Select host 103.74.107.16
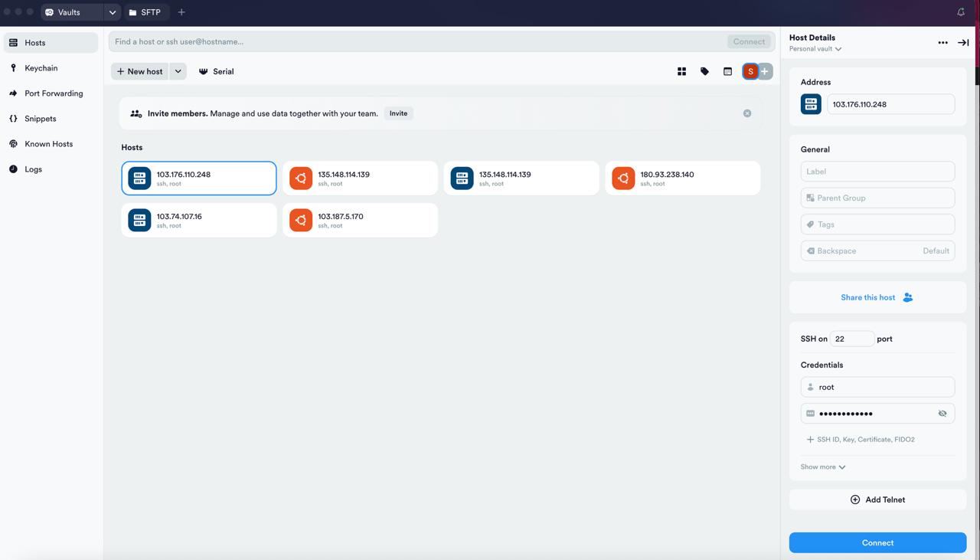This screenshot has height=560, width=980. coord(199,220)
